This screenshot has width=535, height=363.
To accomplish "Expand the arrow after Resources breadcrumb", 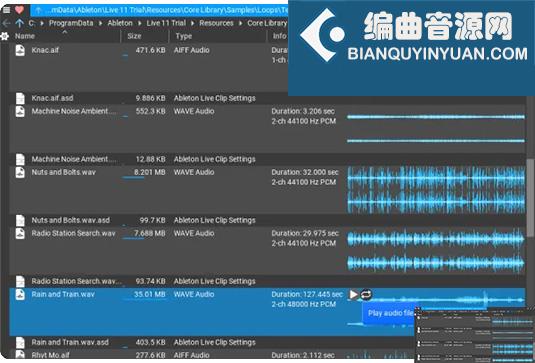I will 241,24.
